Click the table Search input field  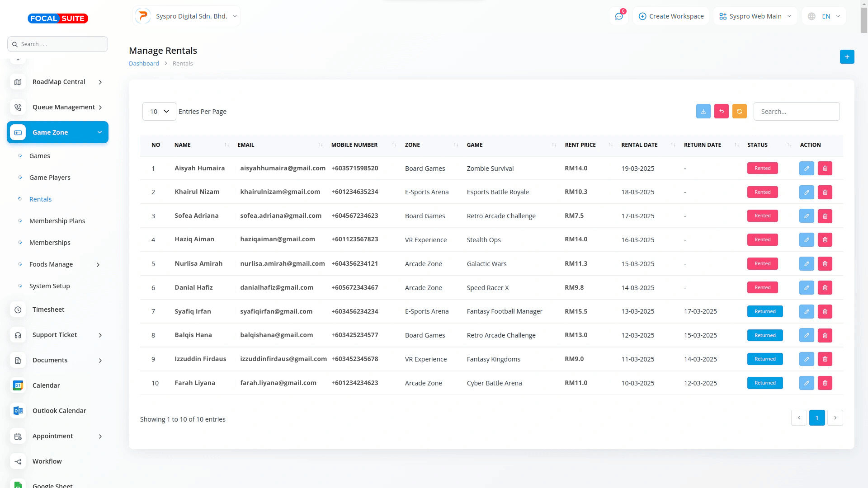point(796,111)
